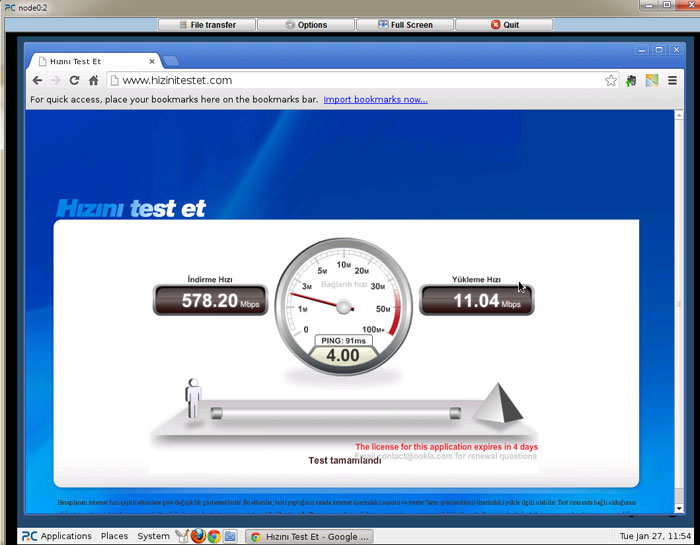
Task: Open the System menu
Action: click(x=153, y=536)
